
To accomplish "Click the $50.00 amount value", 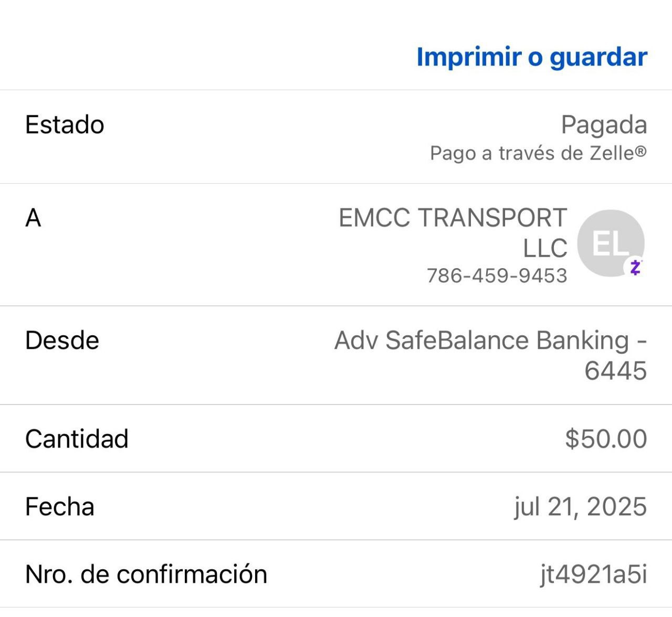I will [606, 439].
